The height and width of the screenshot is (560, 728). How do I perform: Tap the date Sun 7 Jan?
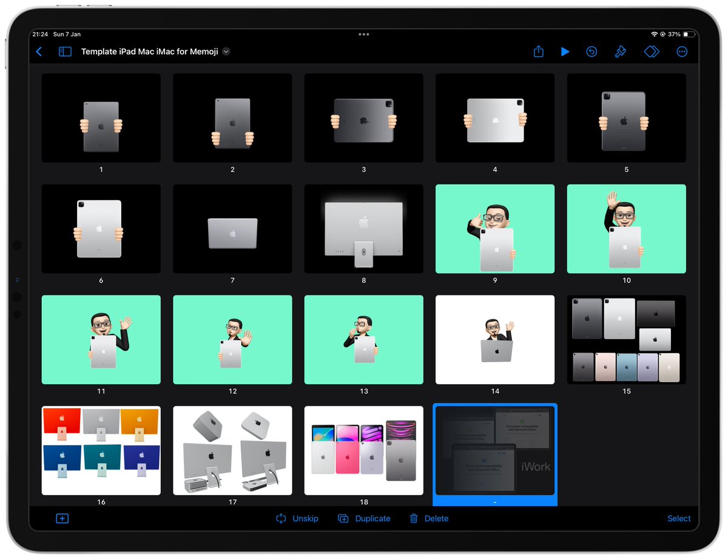[x=67, y=35]
